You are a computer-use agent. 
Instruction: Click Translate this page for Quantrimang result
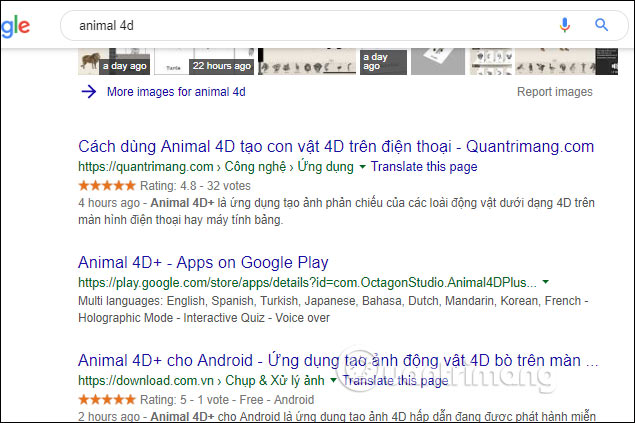(424, 167)
